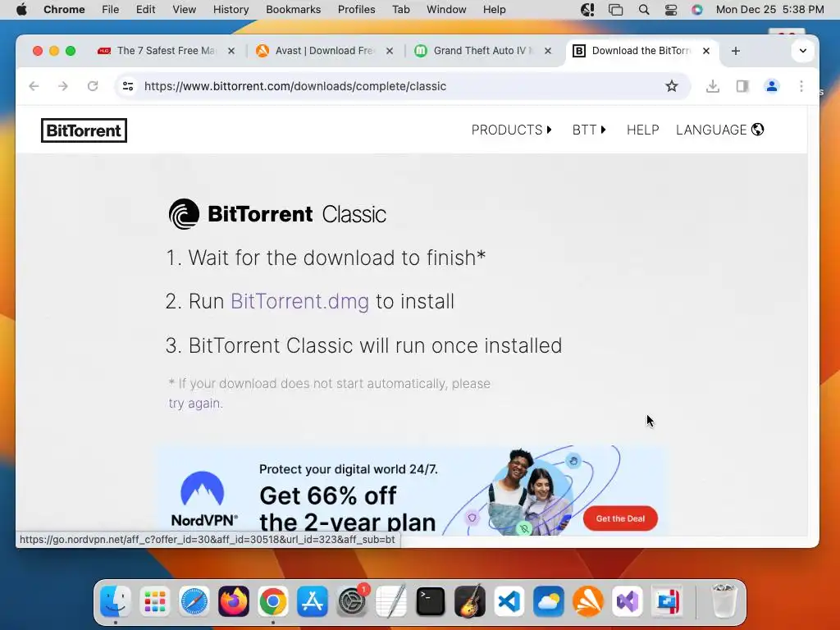The width and height of the screenshot is (840, 630).
Task: Open site information icon in address bar
Action: pos(128,86)
